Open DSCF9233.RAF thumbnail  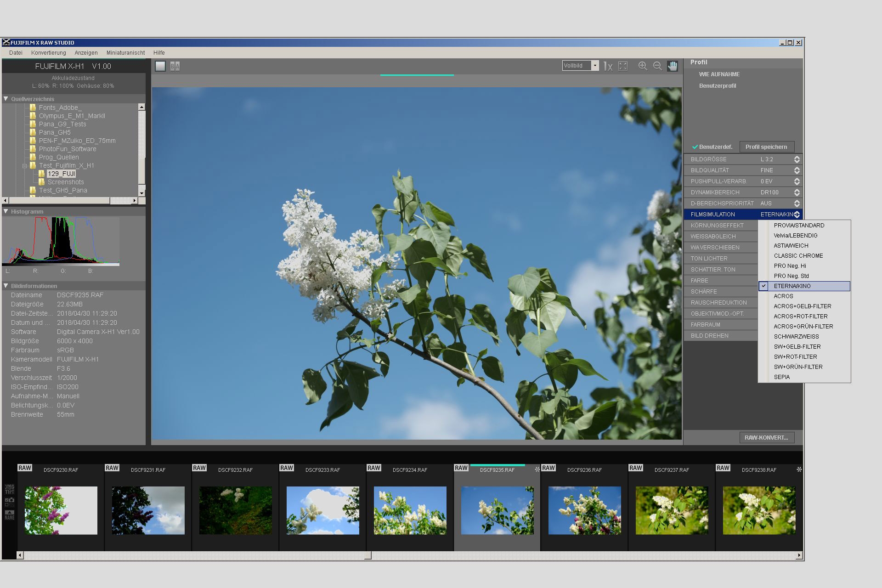[x=323, y=510]
